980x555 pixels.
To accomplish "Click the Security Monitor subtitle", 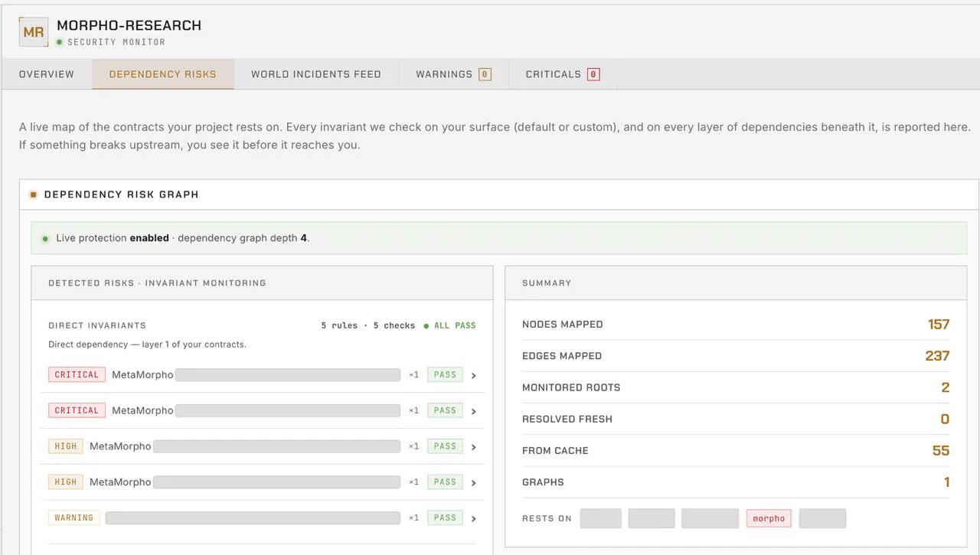I will 116,42.
